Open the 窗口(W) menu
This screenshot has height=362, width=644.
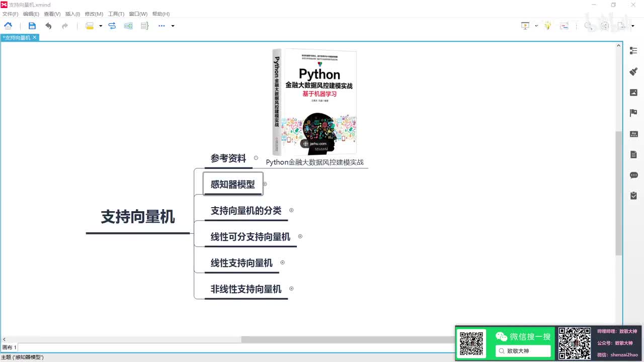[x=138, y=14]
